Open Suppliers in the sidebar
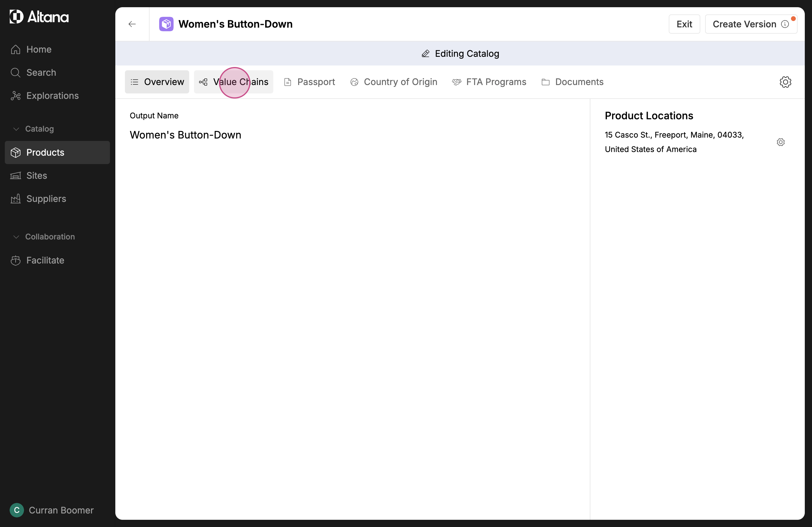This screenshot has width=812, height=527. (46, 199)
